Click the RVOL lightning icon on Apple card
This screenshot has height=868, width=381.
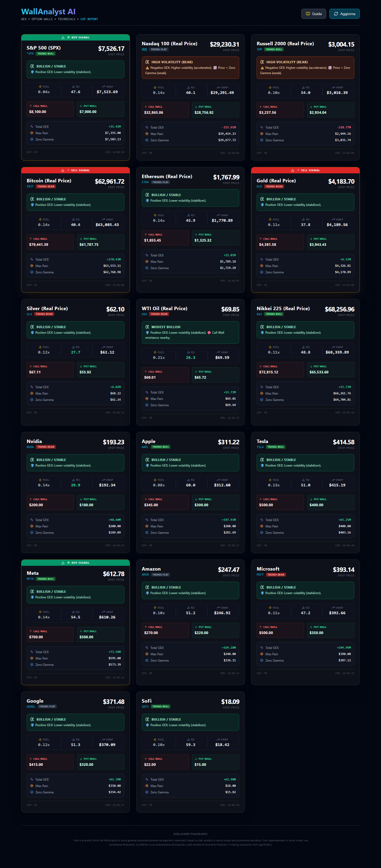coord(155,480)
